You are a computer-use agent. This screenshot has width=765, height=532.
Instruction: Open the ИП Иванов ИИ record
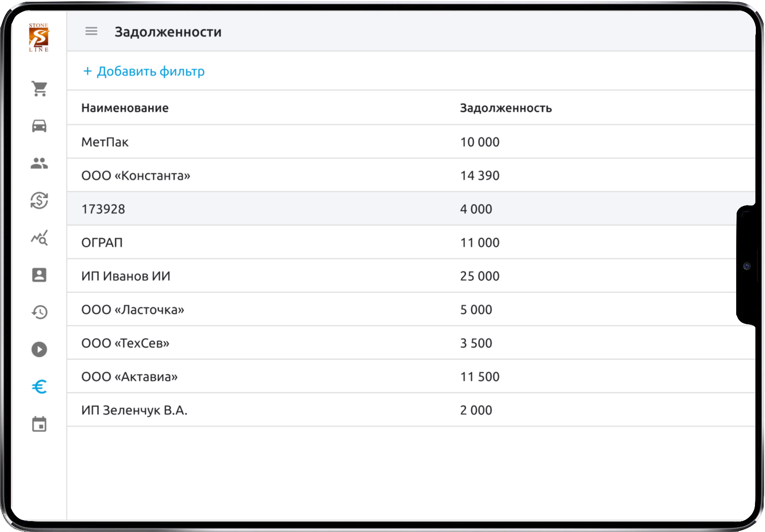pos(126,276)
